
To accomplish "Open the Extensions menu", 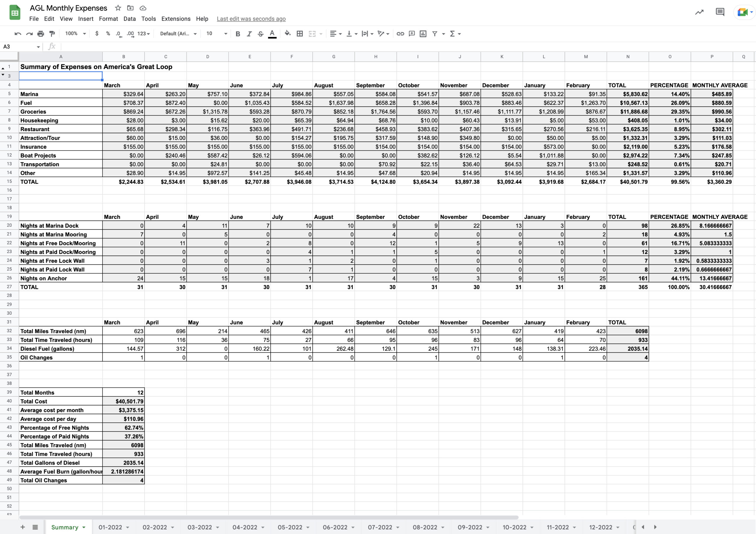I will coord(175,19).
